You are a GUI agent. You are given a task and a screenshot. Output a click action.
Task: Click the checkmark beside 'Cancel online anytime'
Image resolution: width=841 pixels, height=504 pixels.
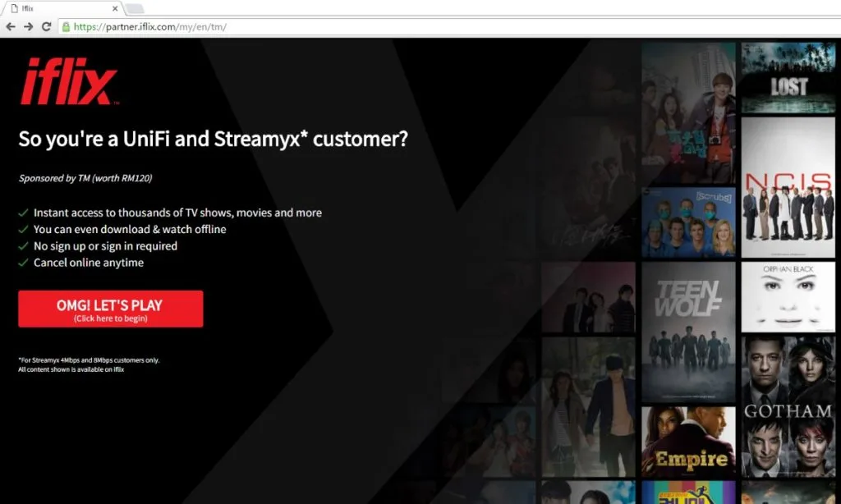point(23,263)
